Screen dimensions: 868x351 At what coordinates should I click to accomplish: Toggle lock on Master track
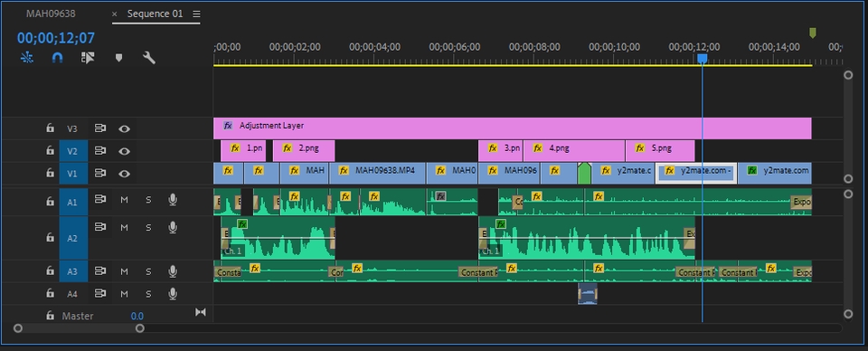50,316
